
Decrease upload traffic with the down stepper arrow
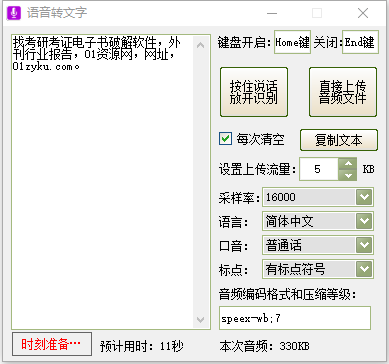click(x=348, y=175)
